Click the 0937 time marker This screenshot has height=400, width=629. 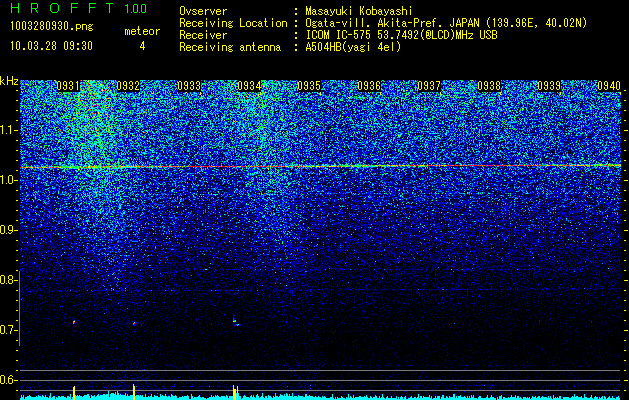click(x=429, y=86)
